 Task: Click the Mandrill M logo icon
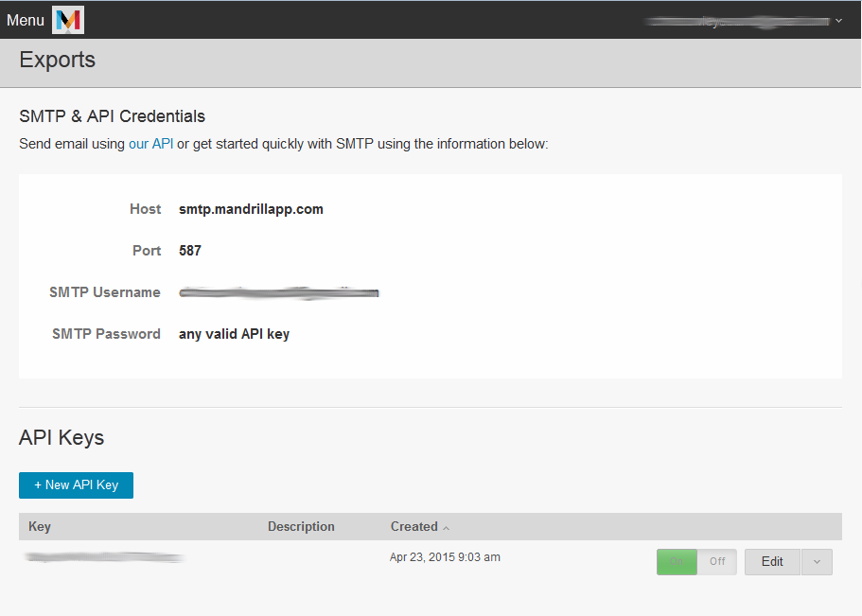coord(68,21)
